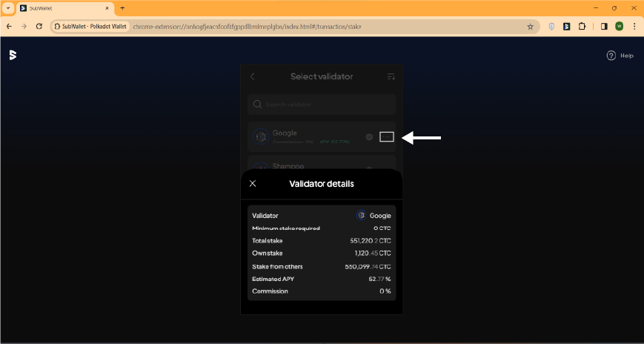Go back from Select validator
This screenshot has height=344, width=644.
click(253, 76)
